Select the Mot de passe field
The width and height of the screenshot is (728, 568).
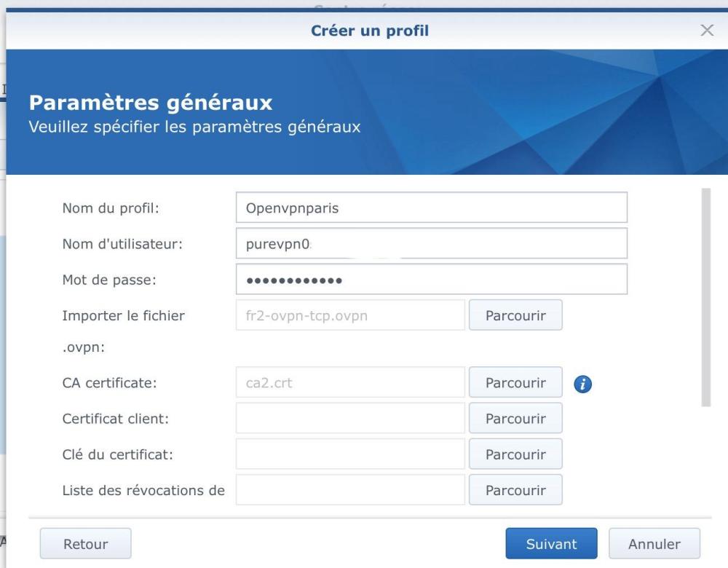click(x=431, y=280)
